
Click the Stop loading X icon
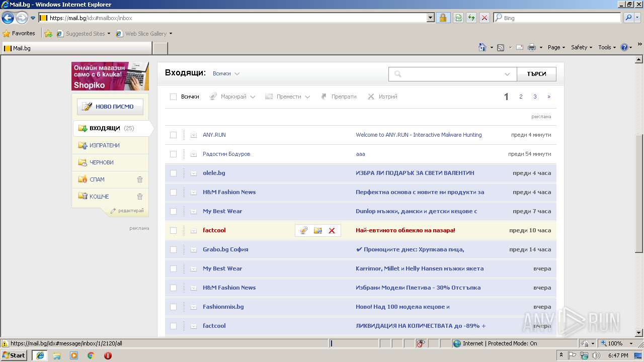pos(484,18)
